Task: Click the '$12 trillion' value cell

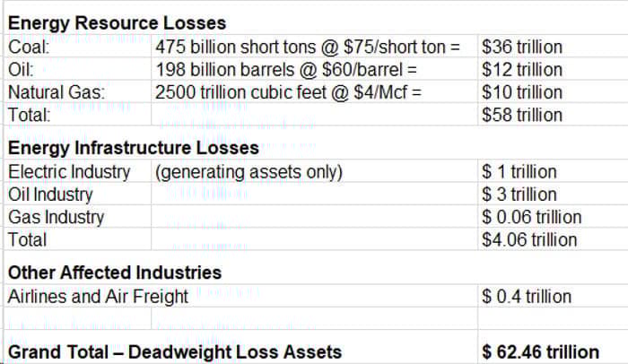Action: (522, 69)
